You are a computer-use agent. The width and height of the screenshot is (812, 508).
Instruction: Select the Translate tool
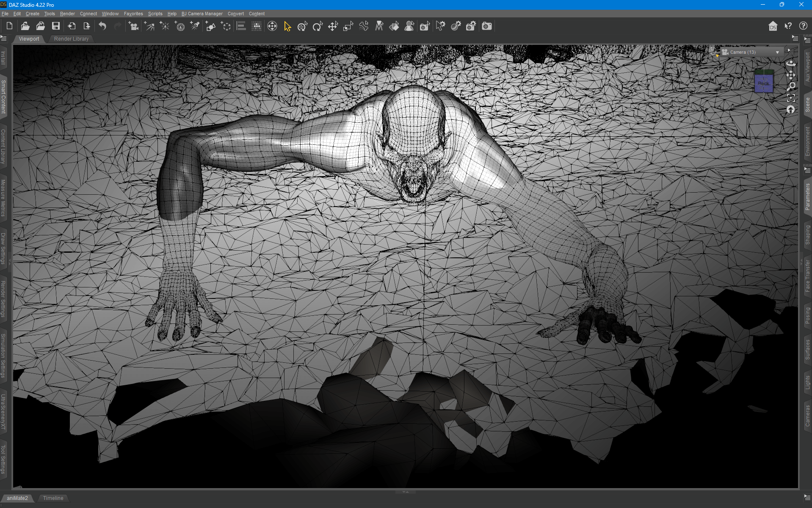click(333, 26)
